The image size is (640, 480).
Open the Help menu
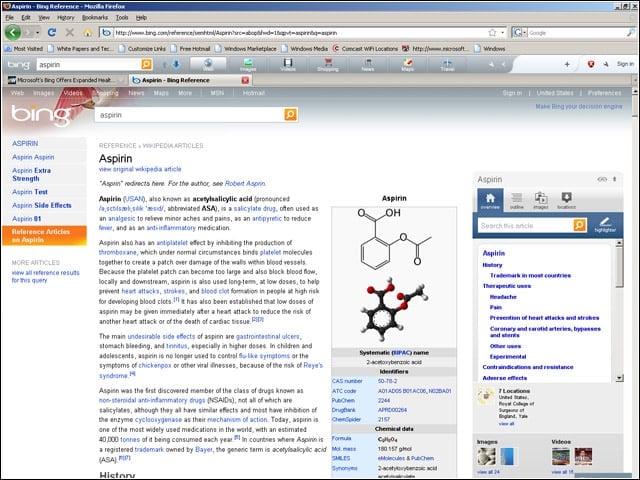(x=141, y=18)
